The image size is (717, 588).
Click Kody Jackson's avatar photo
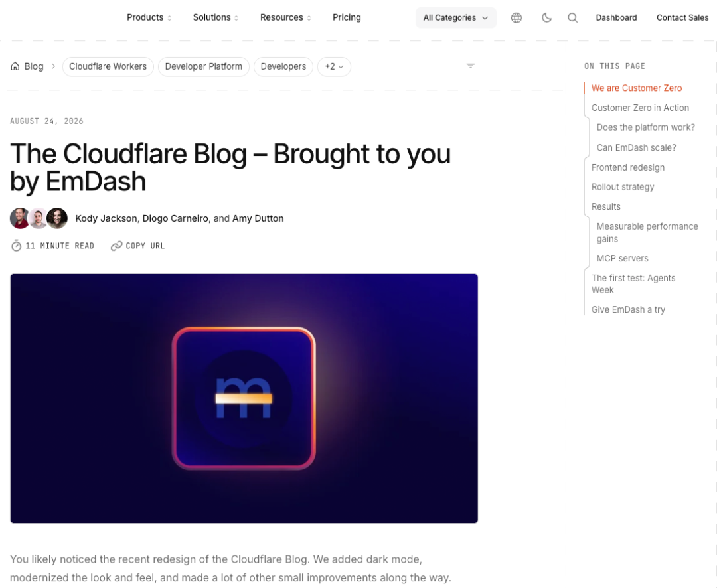20,218
